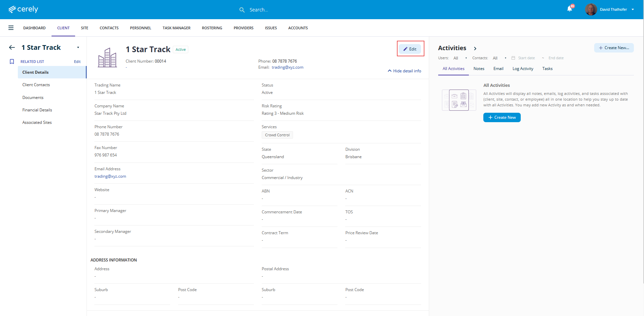Click the Start date field
The height and width of the screenshot is (316, 644).
tap(526, 58)
